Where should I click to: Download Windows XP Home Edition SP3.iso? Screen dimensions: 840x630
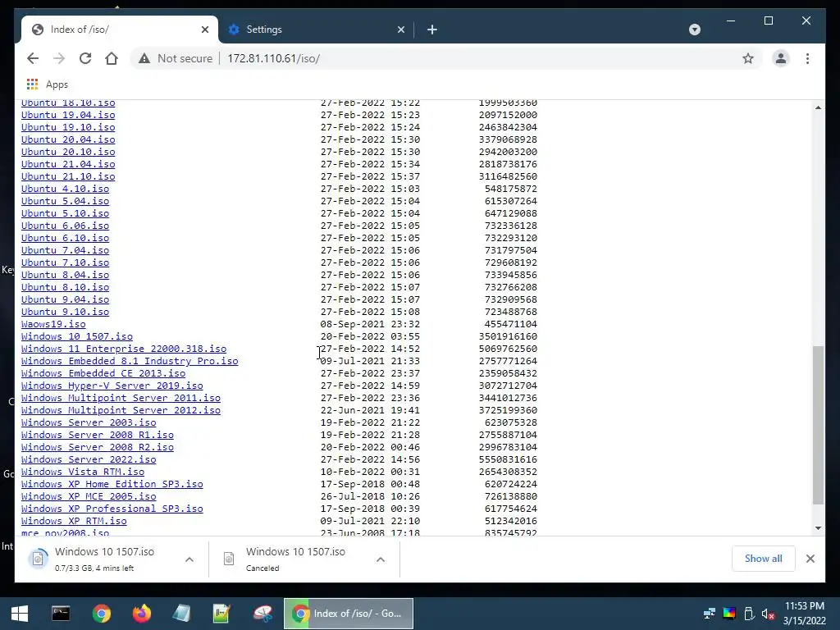[112, 484]
